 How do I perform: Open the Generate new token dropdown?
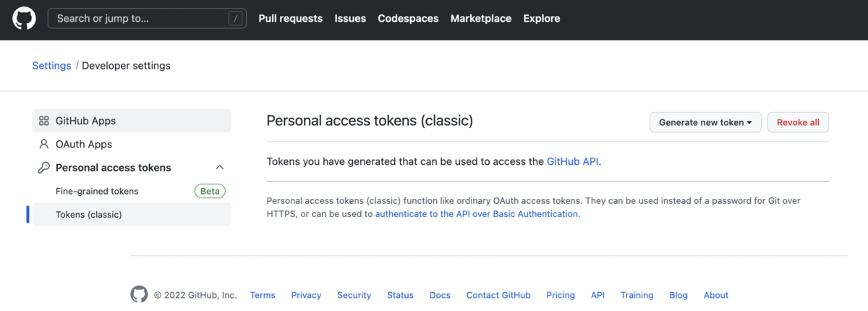(705, 122)
